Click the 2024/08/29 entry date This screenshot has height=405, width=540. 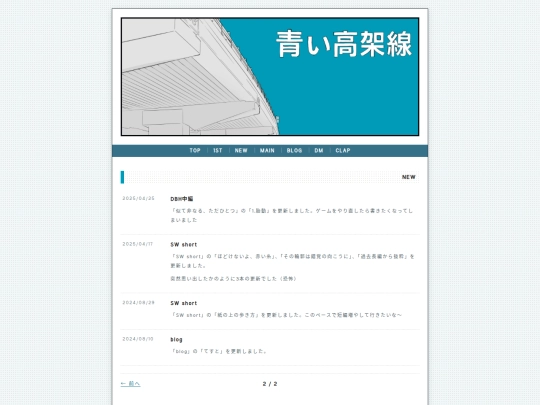pos(138,302)
